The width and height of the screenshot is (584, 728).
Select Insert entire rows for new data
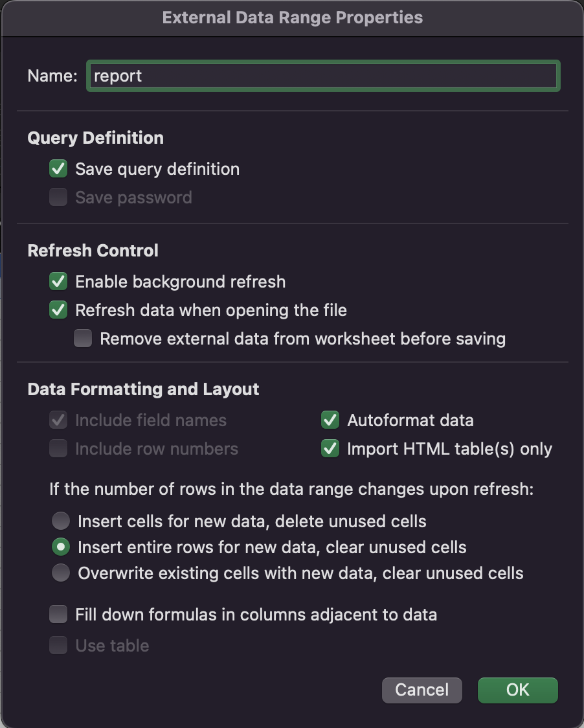coord(60,547)
